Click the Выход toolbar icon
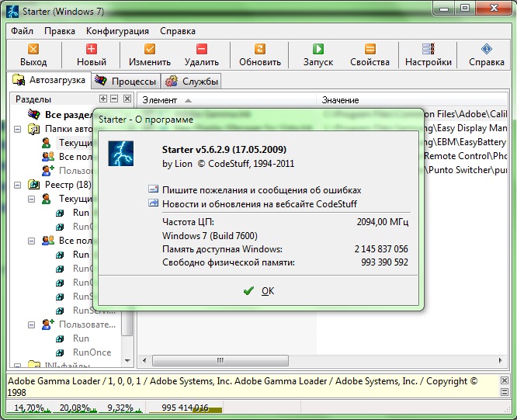Image resolution: width=517 pixels, height=420 pixels. [x=33, y=54]
